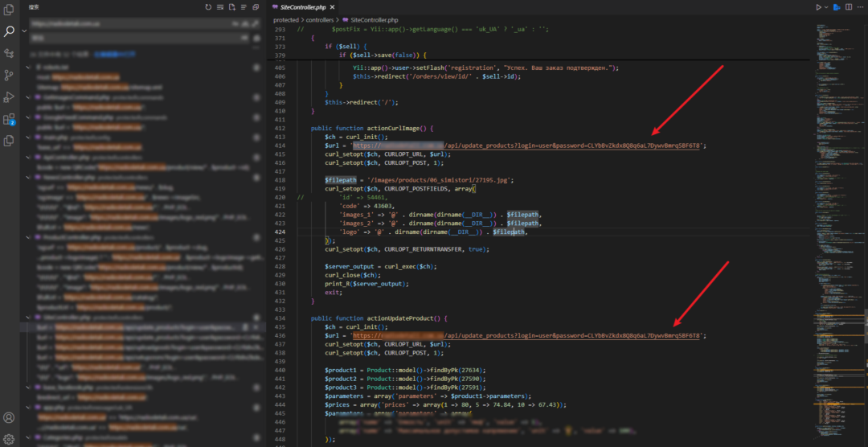Toggle the replace field chevron
This screenshot has height=447, width=868.
tap(24, 31)
